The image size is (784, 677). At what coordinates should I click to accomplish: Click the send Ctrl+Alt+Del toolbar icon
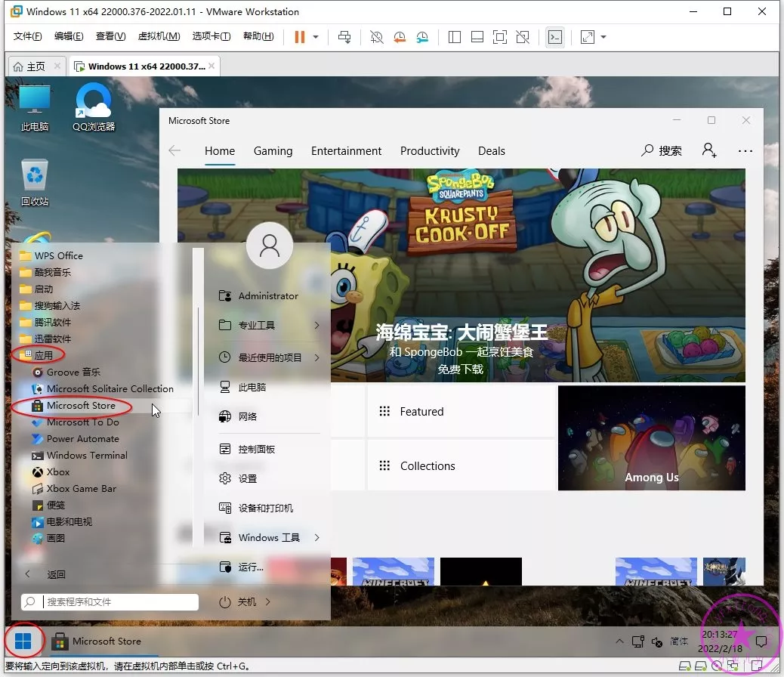(x=344, y=37)
